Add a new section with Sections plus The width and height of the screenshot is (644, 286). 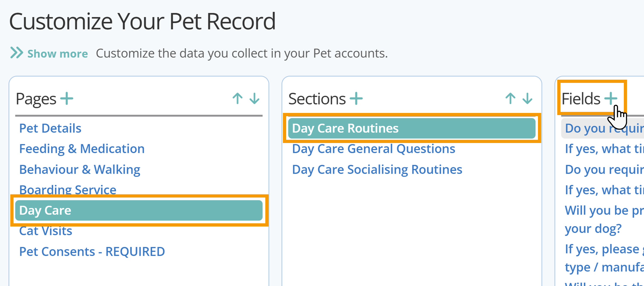pos(356,99)
